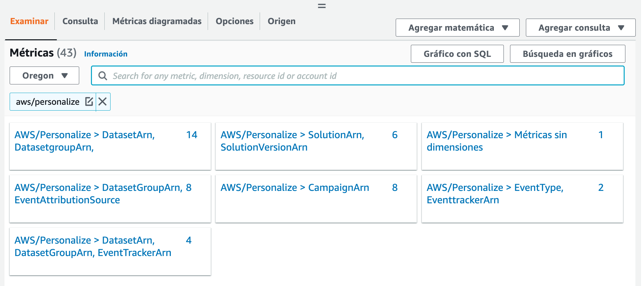644x286 pixels.
Task: Open the Oregon region dropdown
Action: (x=44, y=75)
